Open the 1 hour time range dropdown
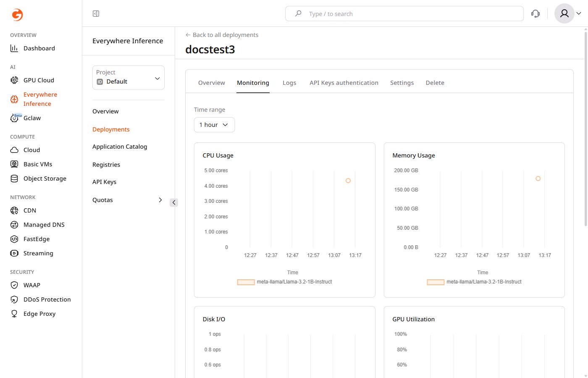 point(214,125)
